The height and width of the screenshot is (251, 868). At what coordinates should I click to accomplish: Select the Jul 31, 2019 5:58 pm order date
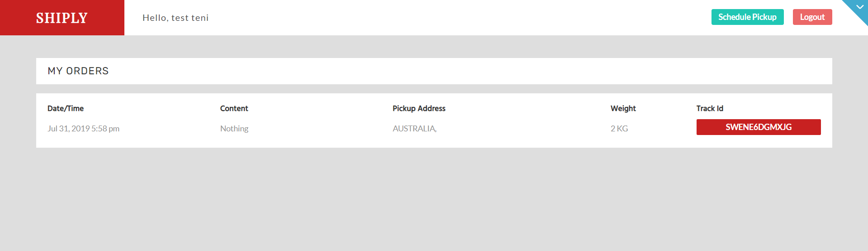pos(83,129)
